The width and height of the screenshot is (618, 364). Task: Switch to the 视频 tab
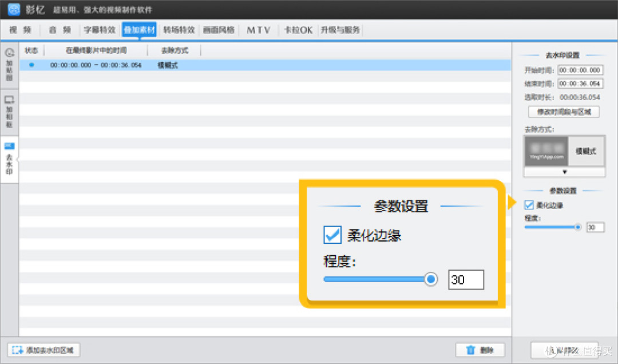coord(21,30)
